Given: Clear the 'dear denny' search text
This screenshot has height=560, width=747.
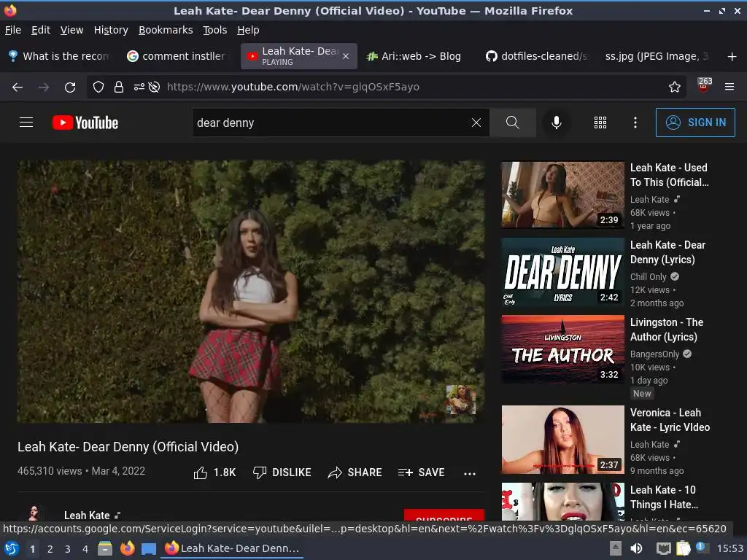Looking at the screenshot, I should [x=476, y=122].
